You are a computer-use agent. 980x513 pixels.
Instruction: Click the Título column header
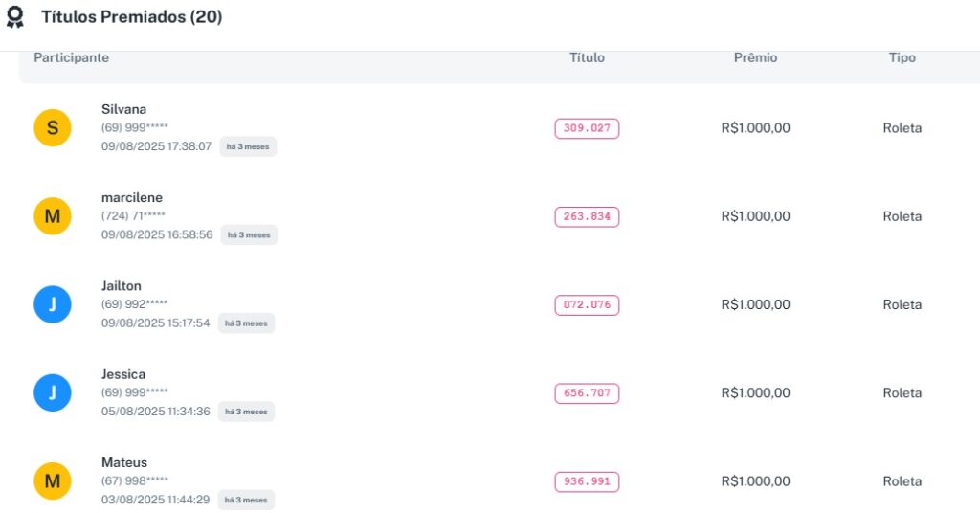click(587, 57)
